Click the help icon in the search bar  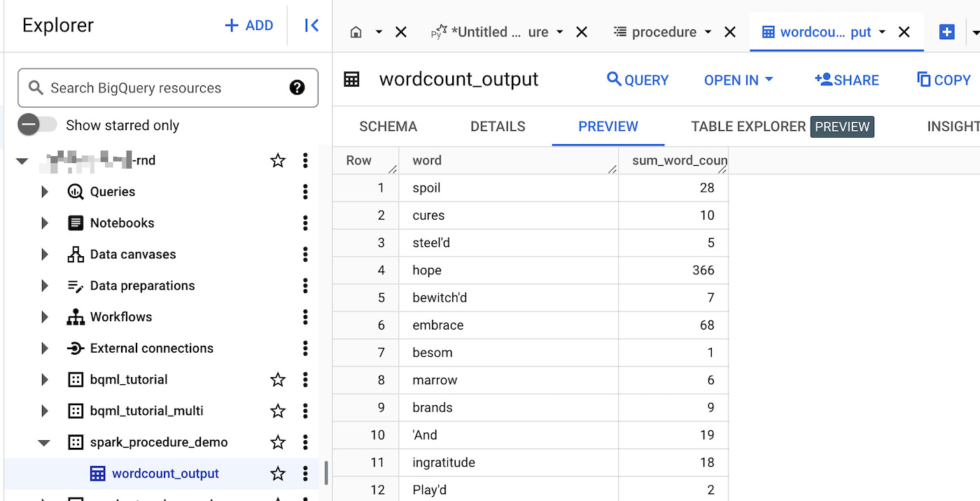[x=297, y=87]
